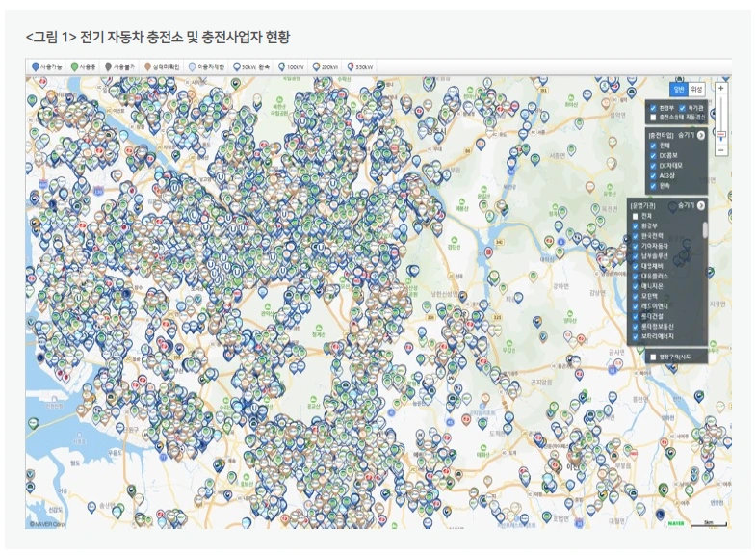Uncheck the 매니지온 operator checkbox
This screenshot has height=556, width=756.
(635, 286)
